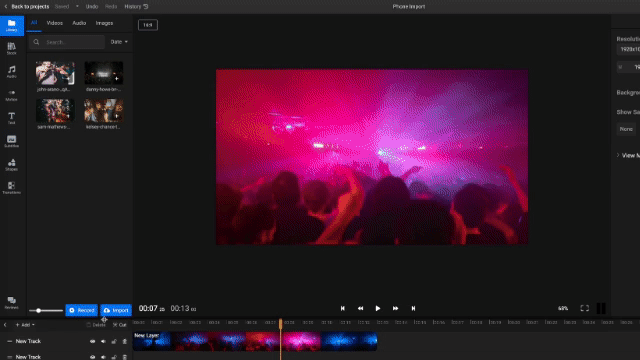Open the Stock media panel
This screenshot has width=640, height=360.
11,49
